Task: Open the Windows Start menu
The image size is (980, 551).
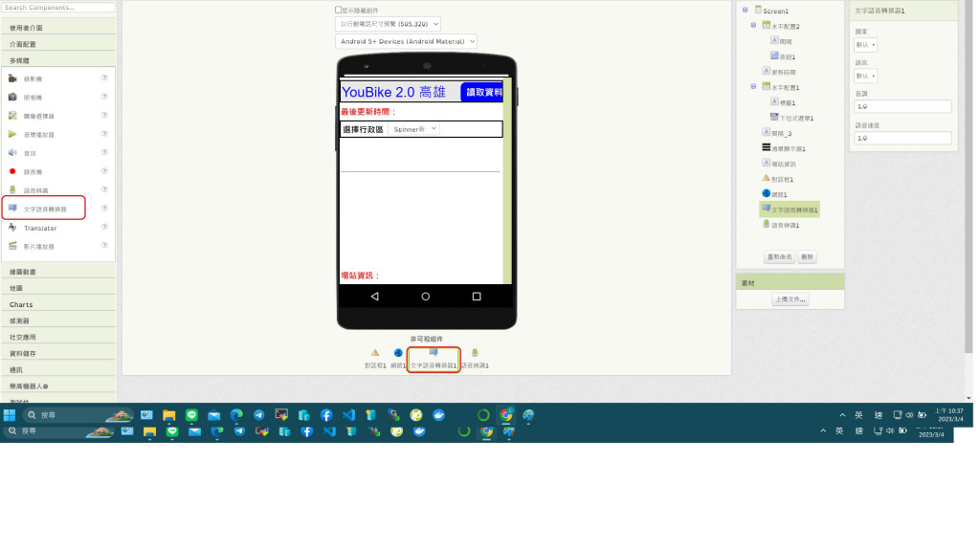Action: point(10,415)
